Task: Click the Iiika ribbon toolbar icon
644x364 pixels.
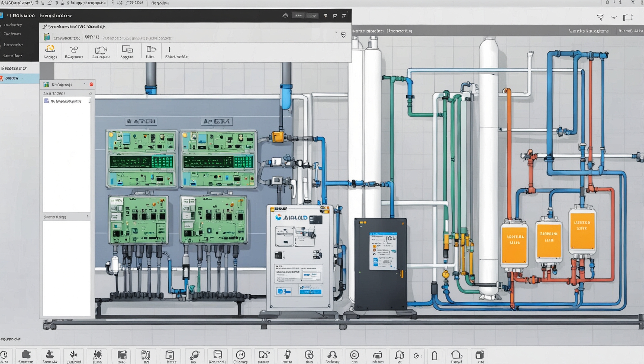Action: pos(151,49)
